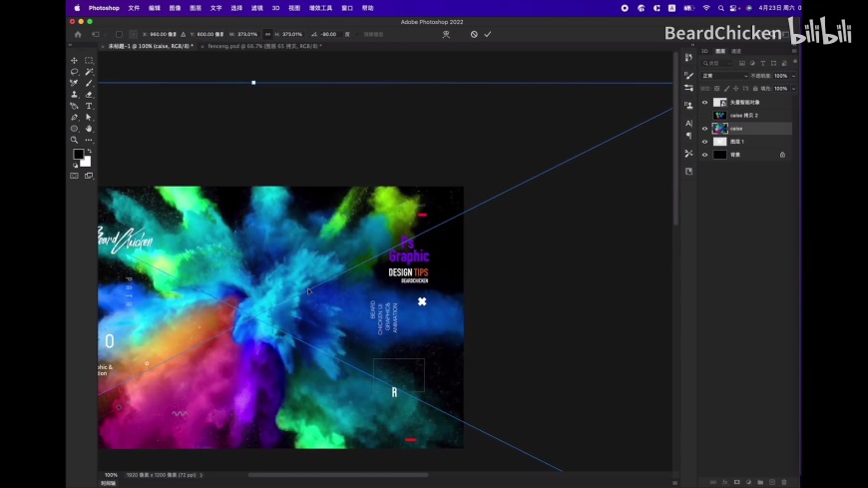Select the Magic Wand tool
This screenshot has height=488, width=868.
tap(89, 72)
